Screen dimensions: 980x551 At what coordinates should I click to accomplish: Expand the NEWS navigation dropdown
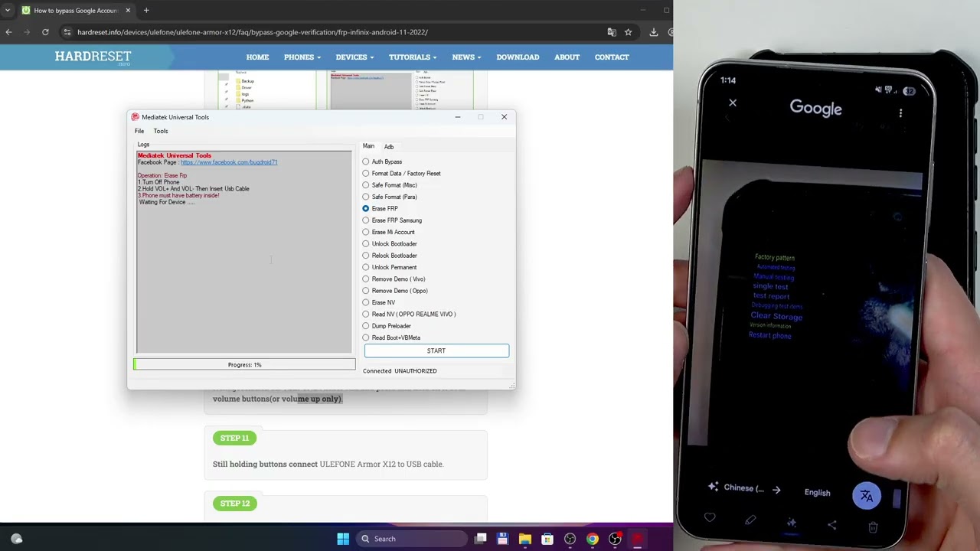[466, 57]
